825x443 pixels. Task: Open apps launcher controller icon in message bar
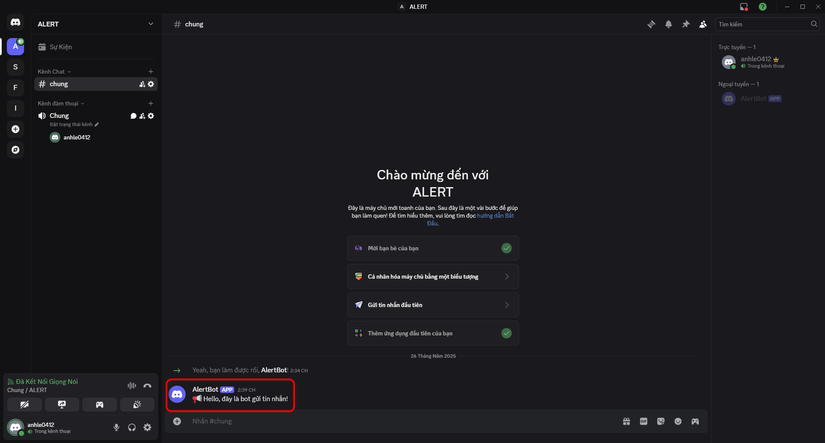pyautogui.click(x=695, y=421)
